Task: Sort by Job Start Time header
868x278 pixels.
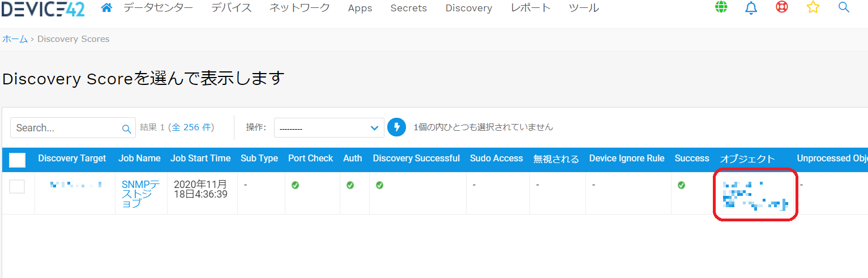Action: (200, 159)
